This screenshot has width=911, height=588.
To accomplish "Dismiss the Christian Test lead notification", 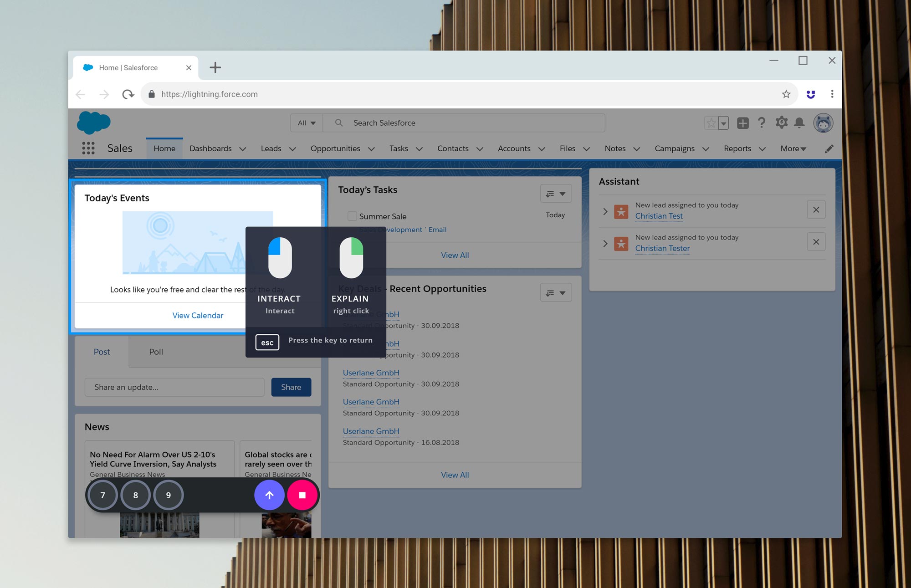I will click(x=816, y=210).
